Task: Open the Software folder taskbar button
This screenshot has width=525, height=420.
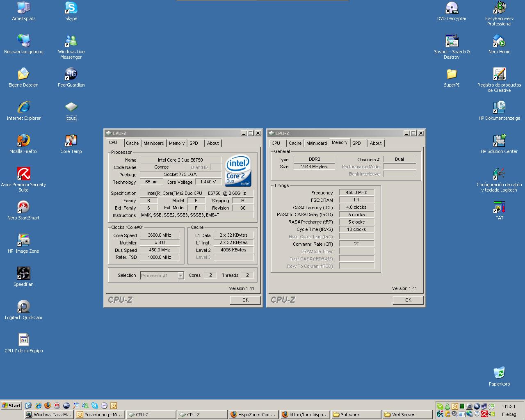Action: (x=356, y=415)
